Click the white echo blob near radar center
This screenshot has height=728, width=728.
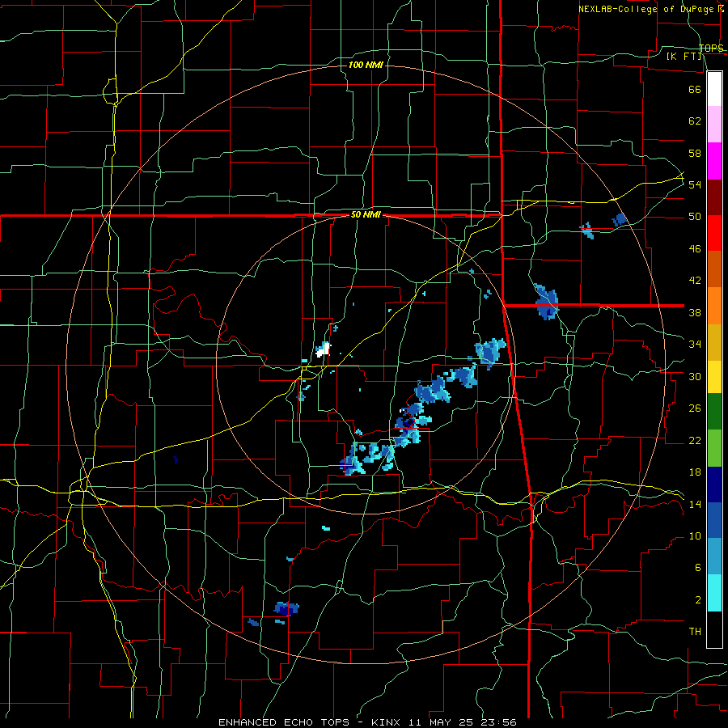tap(323, 349)
